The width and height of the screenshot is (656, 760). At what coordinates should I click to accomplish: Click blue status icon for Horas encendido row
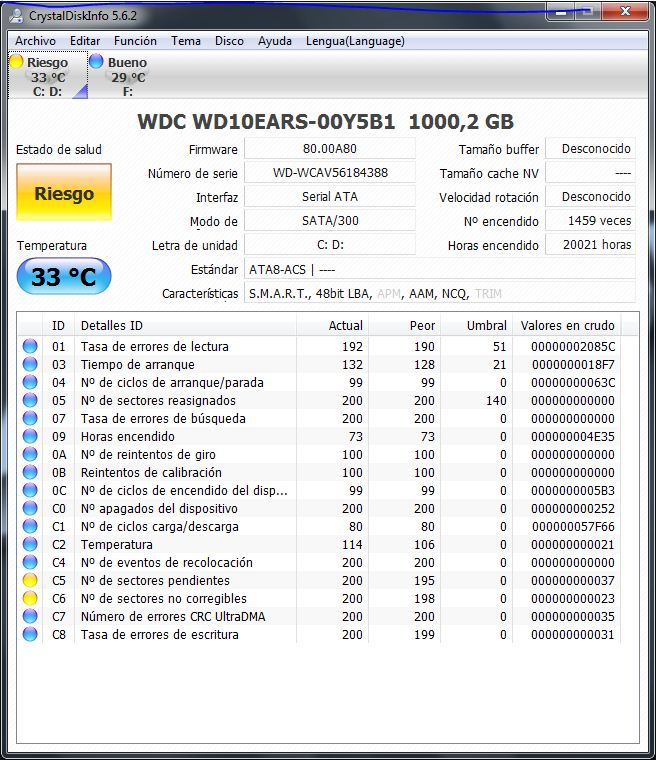(x=30, y=436)
